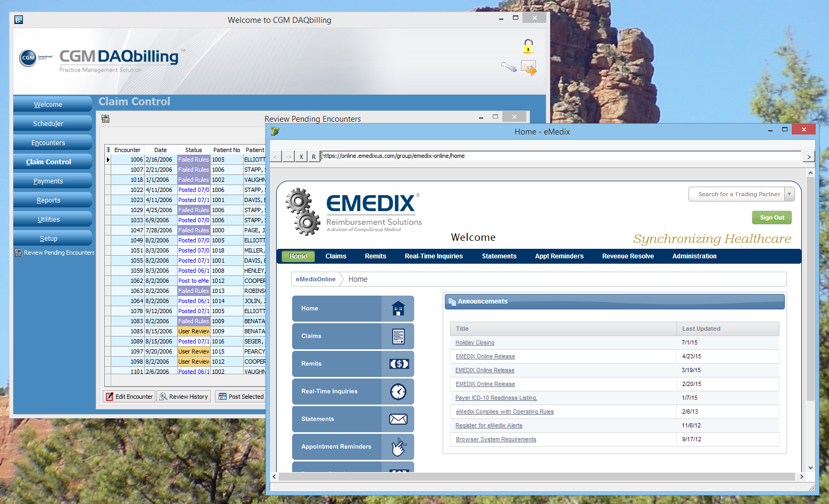Screen dimensions: 829x504
Task: Click the browser back arrow button in eMedix
Action: click(276, 156)
